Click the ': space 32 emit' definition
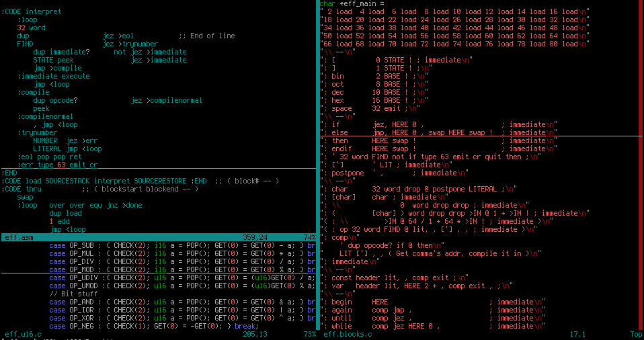Viewport: 644px width, 340px height. coord(370,108)
